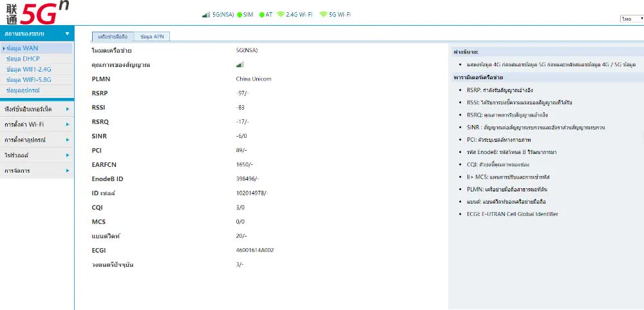The height and width of the screenshot is (310, 644).
Task: Switch to the ข้อมูล APN tab
Action: (152, 37)
